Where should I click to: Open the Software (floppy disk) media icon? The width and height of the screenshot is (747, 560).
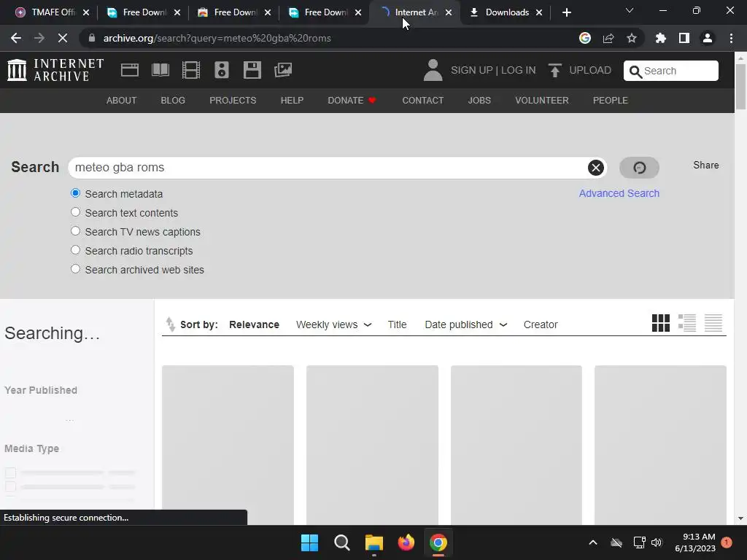[252, 70]
